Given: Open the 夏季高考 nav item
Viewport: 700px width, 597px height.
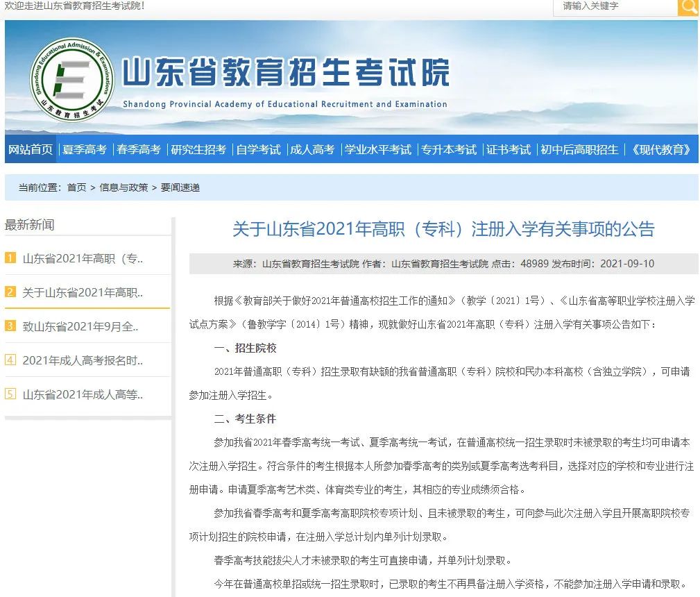Looking at the screenshot, I should coord(85,149).
